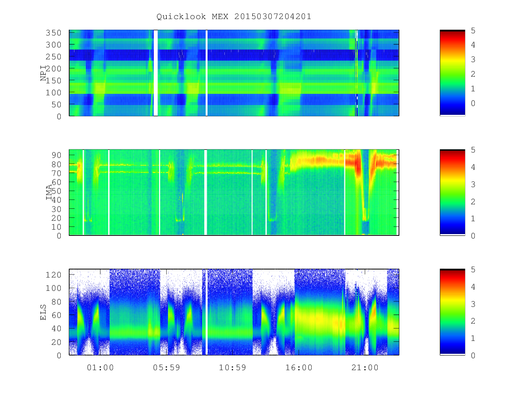Click the 3 label on NPI color bar
Viewport: 532px width, 399px height.
tap(473, 59)
